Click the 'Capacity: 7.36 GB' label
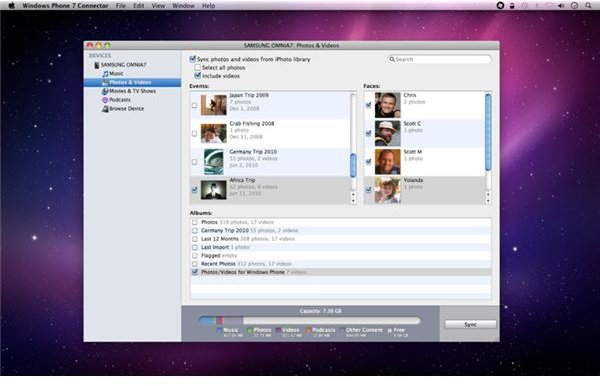600x386 pixels. (x=321, y=311)
